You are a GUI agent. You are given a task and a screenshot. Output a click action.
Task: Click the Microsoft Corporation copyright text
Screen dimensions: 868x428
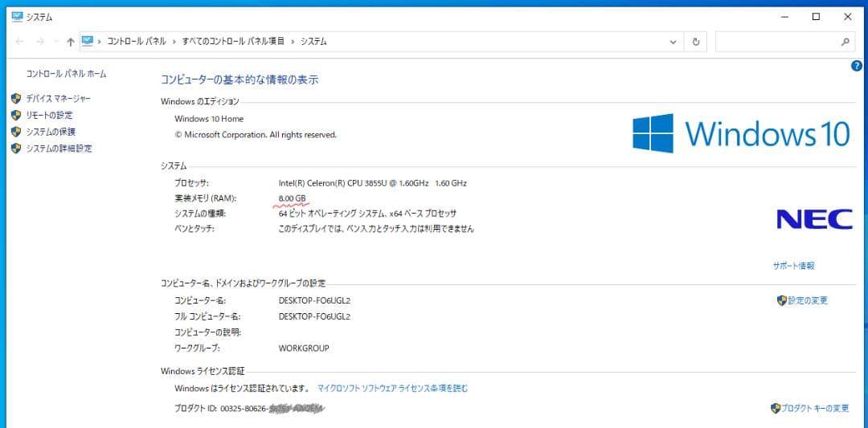(x=256, y=134)
